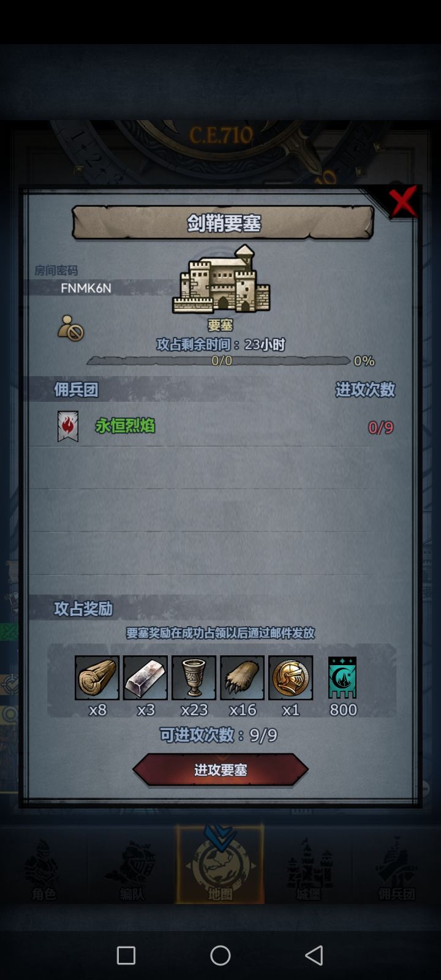This screenshot has height=980, width=441.
Task: Tap the wood log reward icon
Action: [97, 678]
